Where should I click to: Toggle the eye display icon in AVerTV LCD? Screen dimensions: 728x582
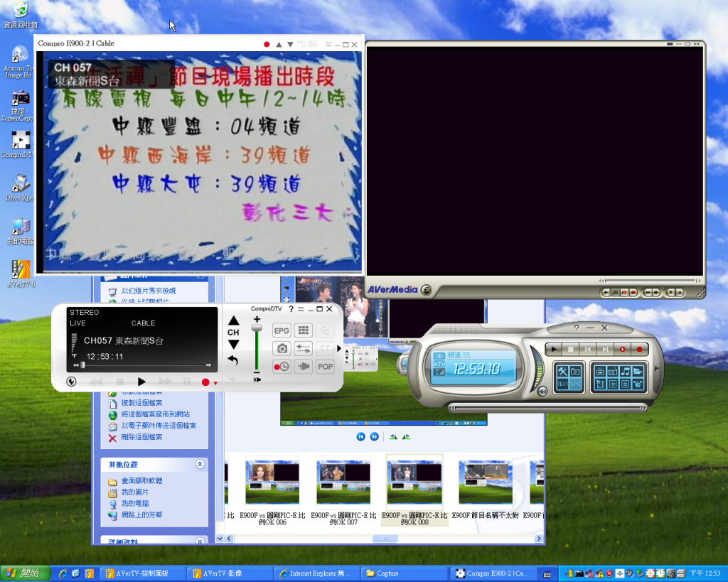point(439,356)
